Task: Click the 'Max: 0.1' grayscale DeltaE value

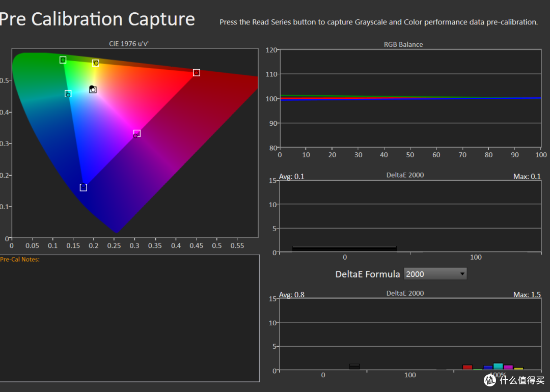Action: point(527,176)
